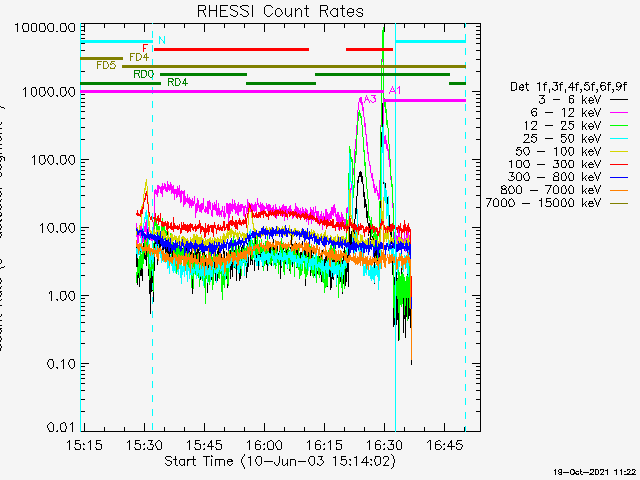Click the 16:00 time axis tick label

[x=264, y=445]
